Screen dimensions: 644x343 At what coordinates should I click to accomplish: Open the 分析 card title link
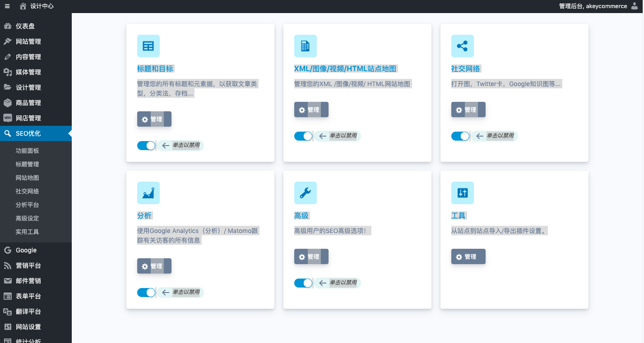pos(144,216)
